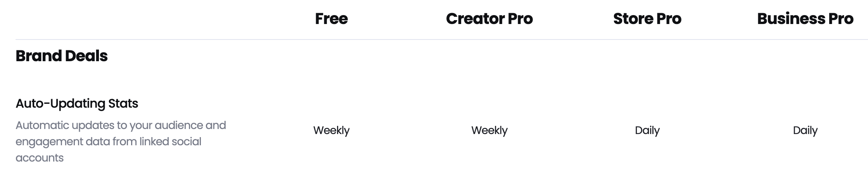Click the Brand Deals section heading
This screenshot has height=172, width=868.
pos(61,56)
